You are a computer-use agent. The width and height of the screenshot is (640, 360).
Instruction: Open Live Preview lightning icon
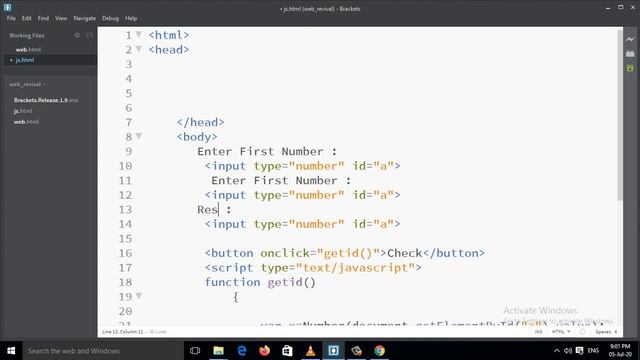point(630,39)
